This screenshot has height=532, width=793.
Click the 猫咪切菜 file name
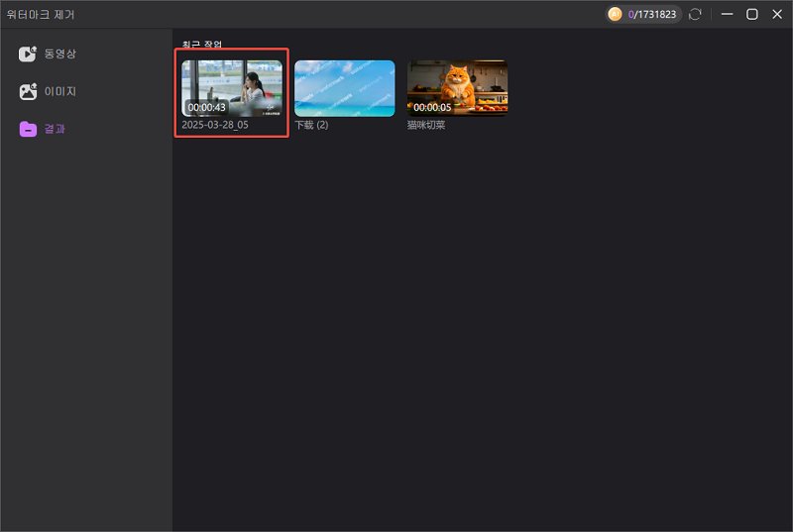pyautogui.click(x=426, y=126)
